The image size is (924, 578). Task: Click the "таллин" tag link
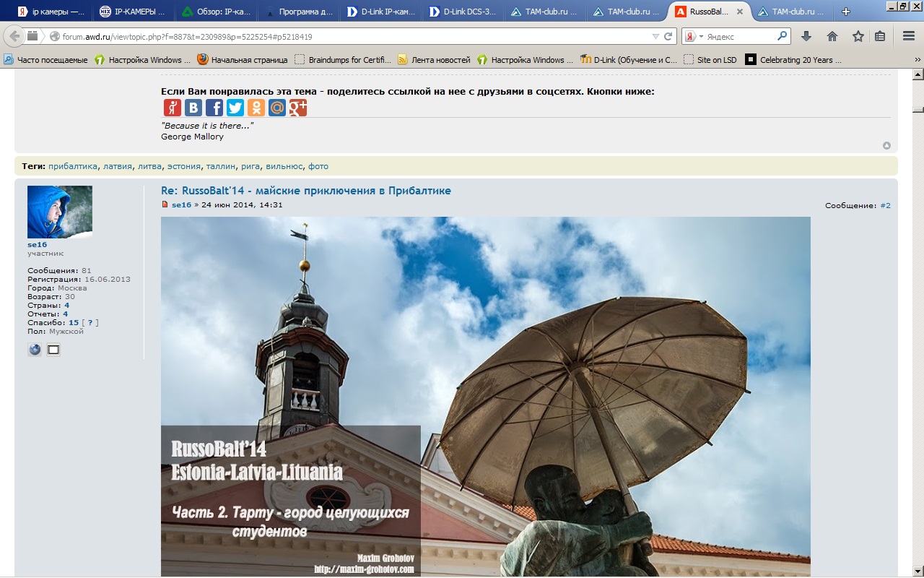(x=220, y=166)
